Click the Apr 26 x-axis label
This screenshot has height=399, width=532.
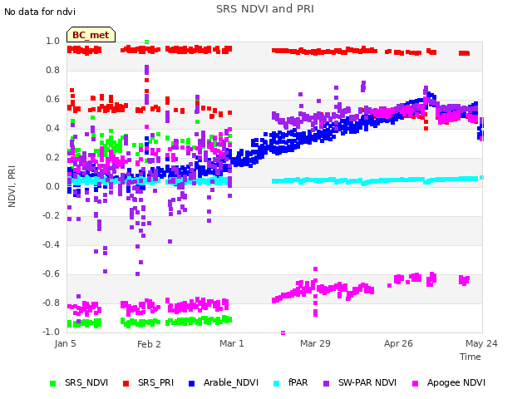click(398, 343)
